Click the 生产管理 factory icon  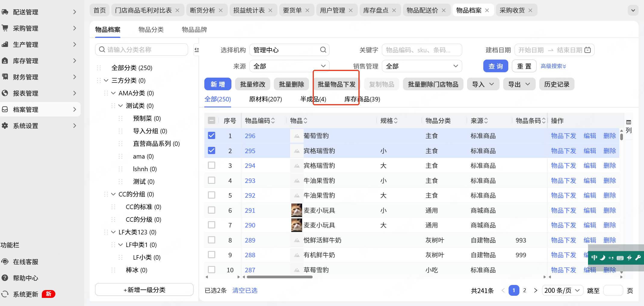[5, 45]
